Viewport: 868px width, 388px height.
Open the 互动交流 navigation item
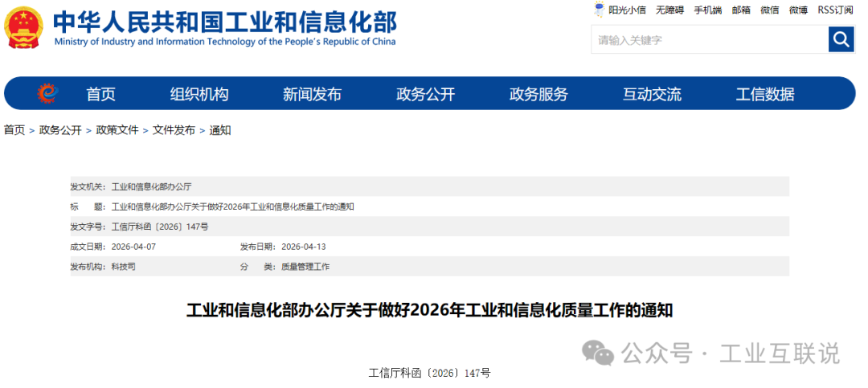[x=652, y=95]
